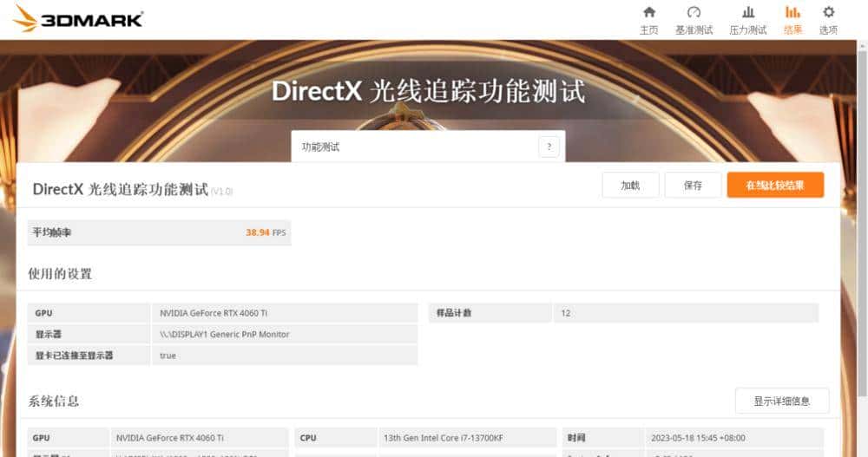Click the NVIDIA GeForce RTX 4060 Ti settings value
This screenshot has height=457, width=868.
point(214,313)
